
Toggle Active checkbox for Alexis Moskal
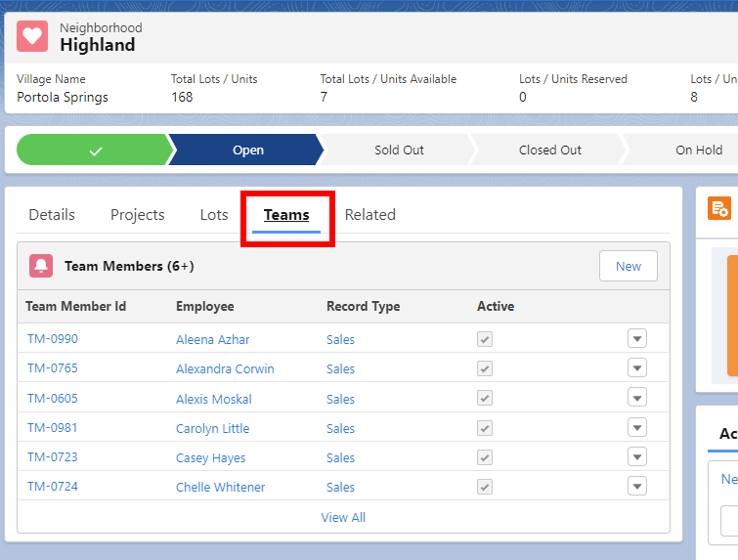click(x=485, y=399)
